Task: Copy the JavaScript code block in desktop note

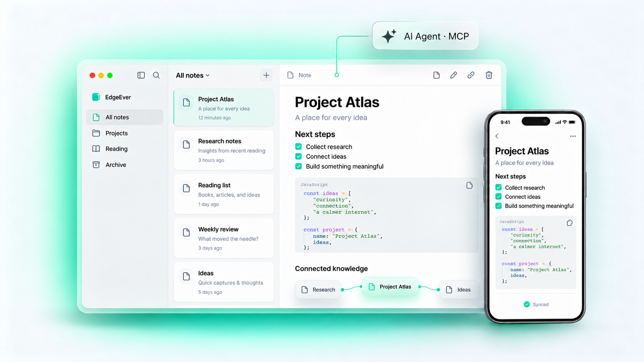Action: pyautogui.click(x=469, y=185)
